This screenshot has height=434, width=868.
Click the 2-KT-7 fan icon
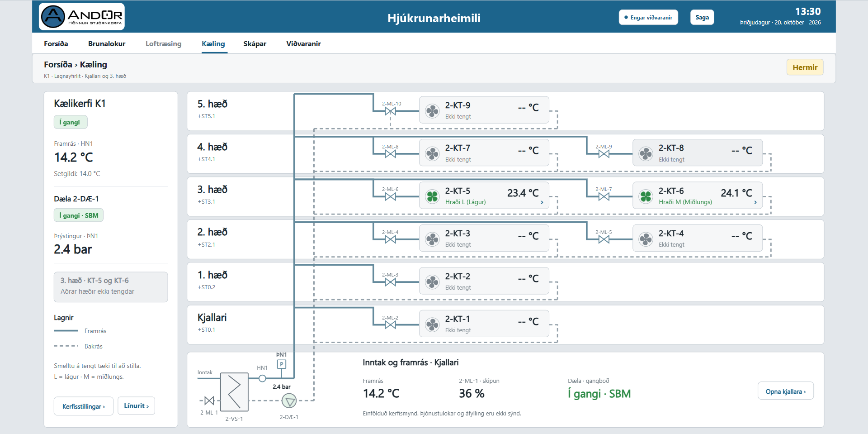[432, 154]
